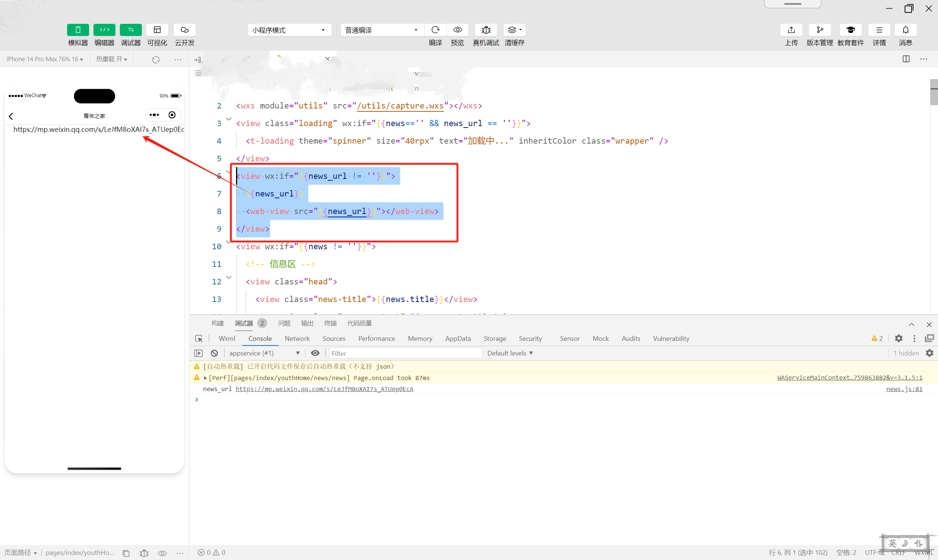Switch to the AppData tab
This screenshot has width=938, height=560.
(x=458, y=339)
